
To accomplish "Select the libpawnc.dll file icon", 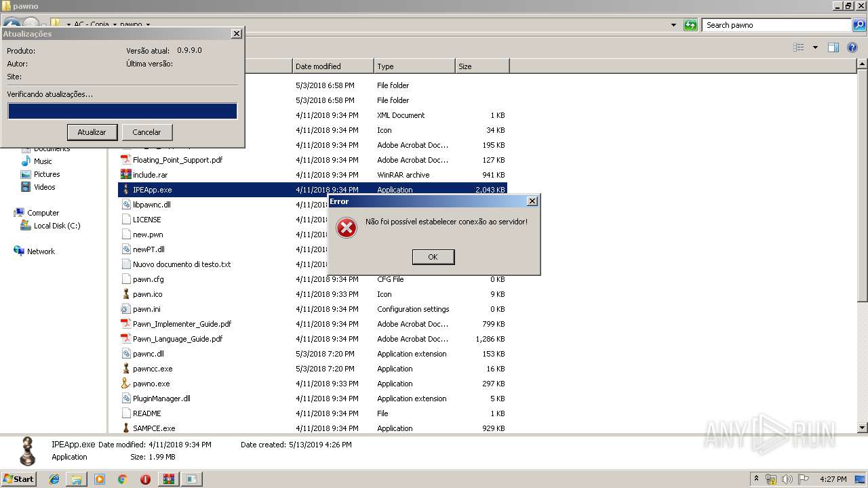I will (125, 205).
